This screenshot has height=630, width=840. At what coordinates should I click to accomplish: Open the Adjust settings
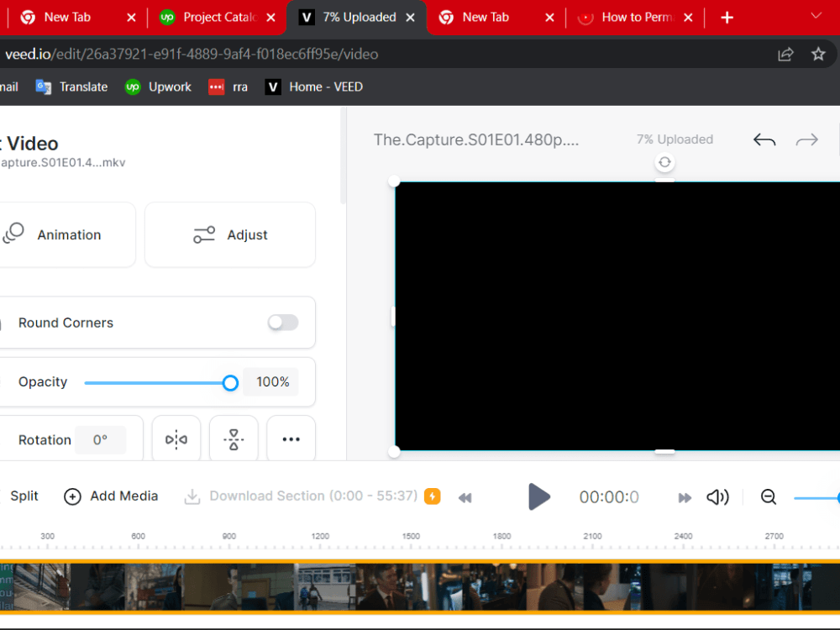(x=230, y=234)
